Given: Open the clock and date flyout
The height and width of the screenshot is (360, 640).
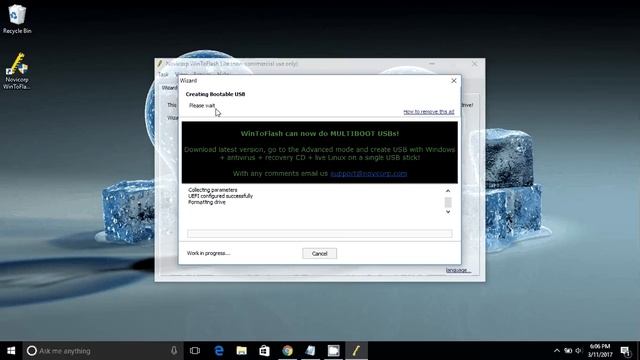Looking at the screenshot, I should (x=600, y=351).
